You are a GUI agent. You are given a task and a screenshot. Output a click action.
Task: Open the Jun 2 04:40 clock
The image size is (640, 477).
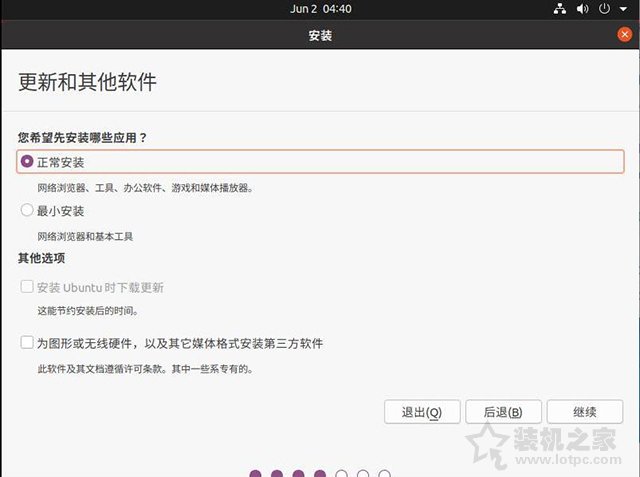click(320, 9)
